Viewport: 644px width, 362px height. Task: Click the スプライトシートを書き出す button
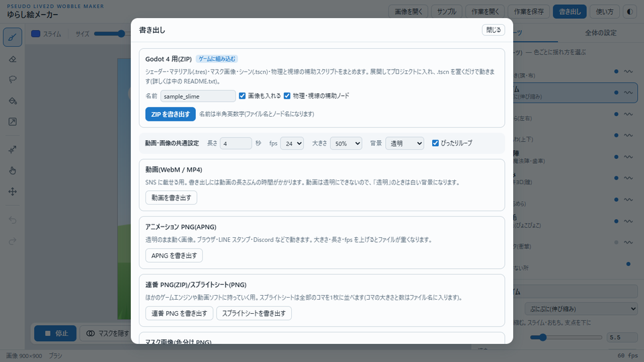point(254,313)
